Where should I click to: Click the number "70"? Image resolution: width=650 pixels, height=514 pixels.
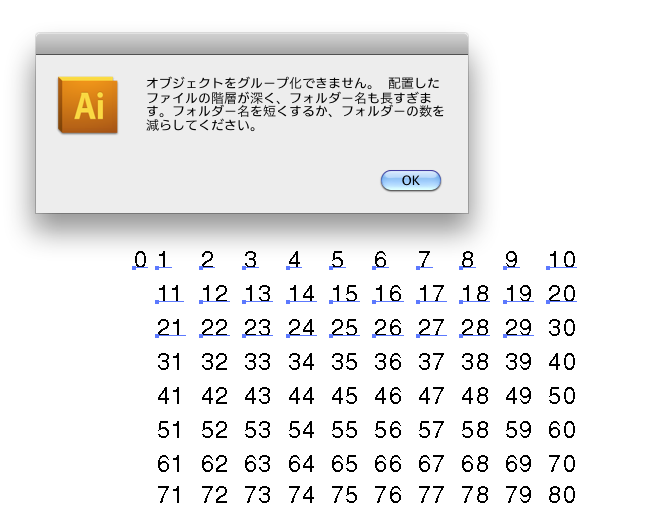[x=562, y=464]
